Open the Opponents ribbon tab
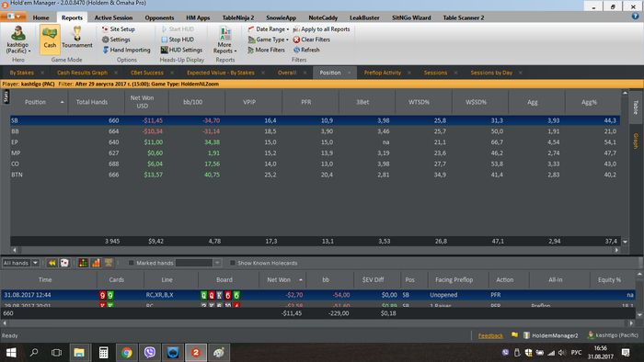 point(159,17)
